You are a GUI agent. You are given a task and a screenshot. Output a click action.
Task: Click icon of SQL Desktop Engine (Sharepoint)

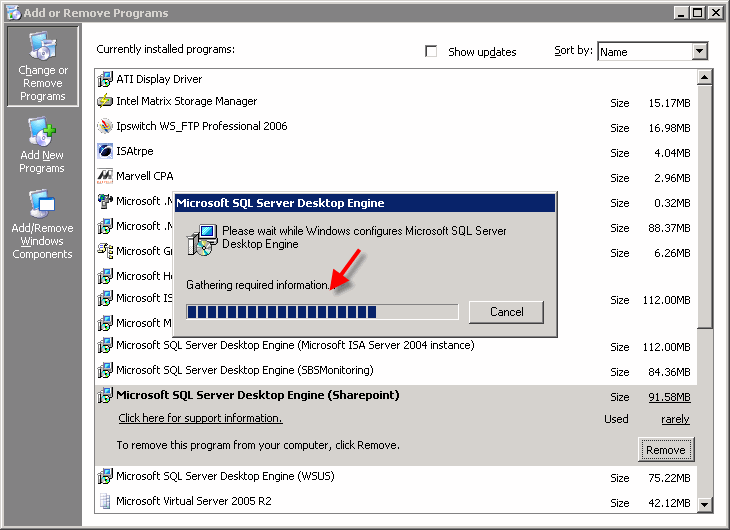[105, 395]
